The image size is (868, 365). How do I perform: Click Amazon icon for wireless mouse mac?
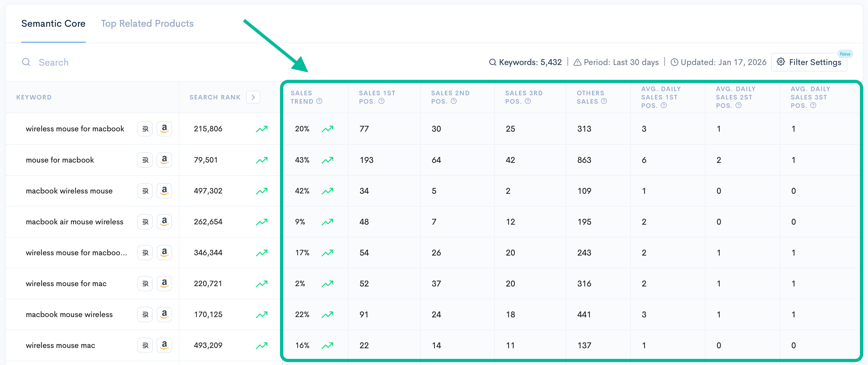click(x=164, y=345)
